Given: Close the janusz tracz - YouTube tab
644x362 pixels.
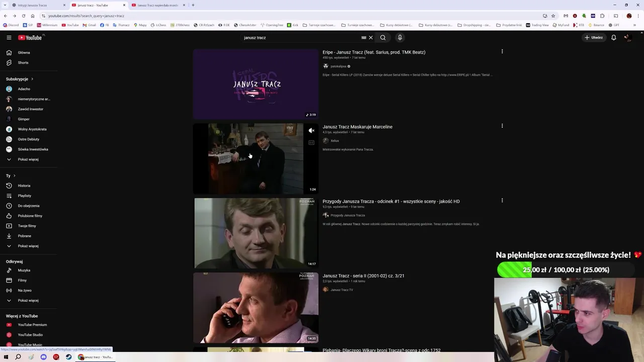Looking at the screenshot, I should tap(124, 5).
